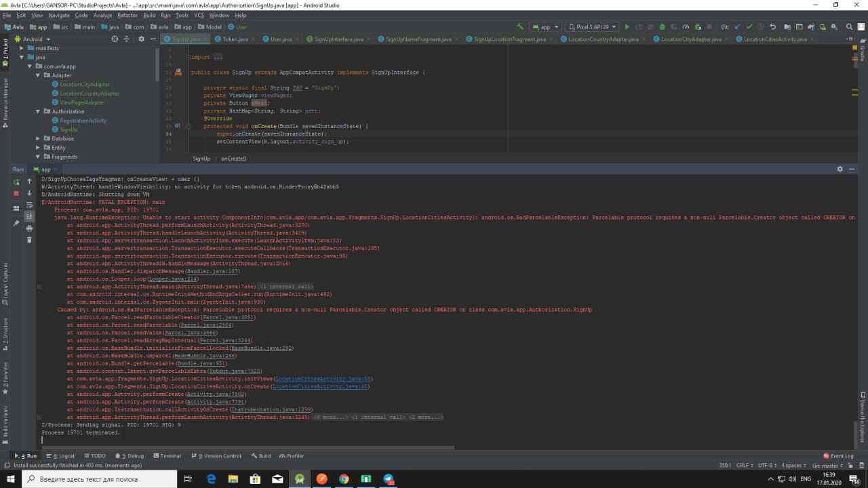Expand the Entity package
This screenshot has height=488, width=868.
pyautogui.click(x=38, y=147)
